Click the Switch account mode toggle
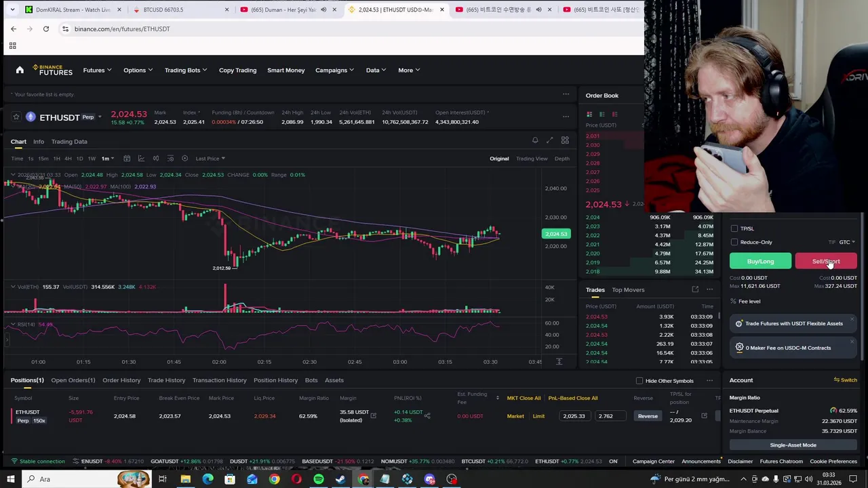This screenshot has width=868, height=488. pos(846,380)
